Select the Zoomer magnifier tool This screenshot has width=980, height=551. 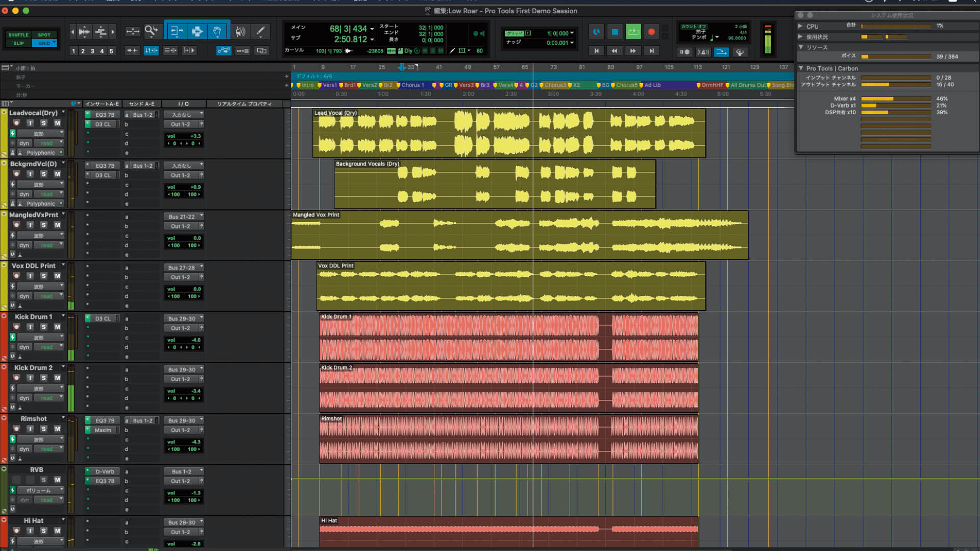[151, 32]
